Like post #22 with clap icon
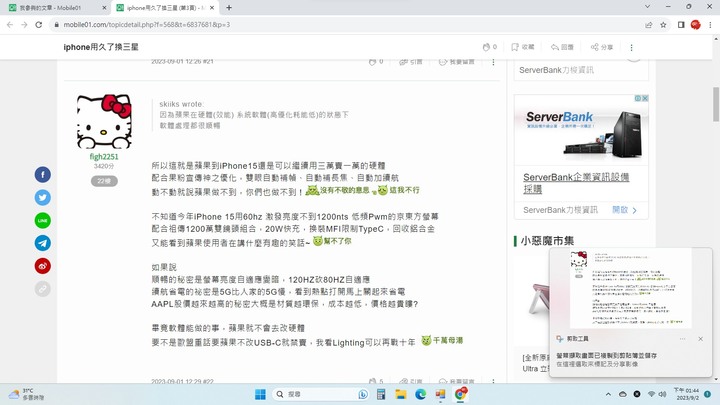This screenshot has height=405, width=720. (372, 381)
